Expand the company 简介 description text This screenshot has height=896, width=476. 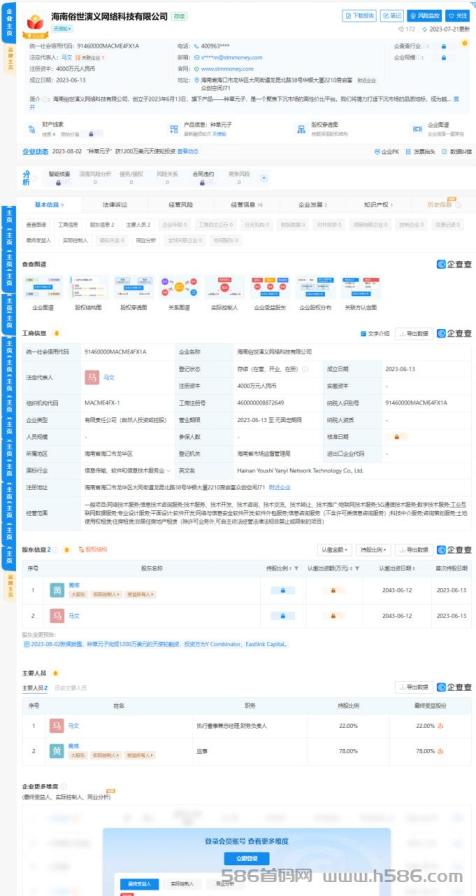[457, 99]
